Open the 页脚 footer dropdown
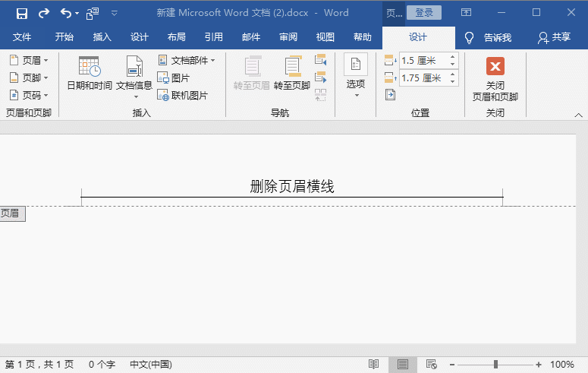Image resolution: width=588 pixels, height=373 pixels. click(x=30, y=77)
